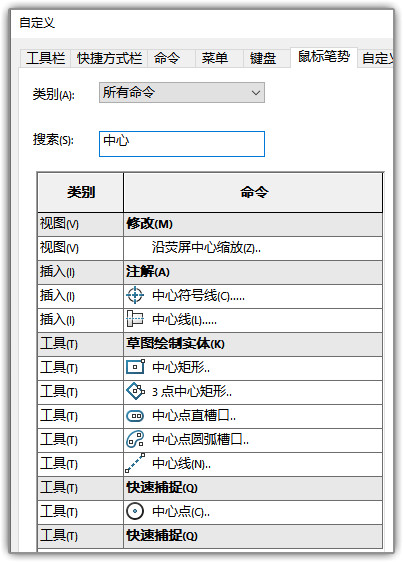Viewport: 403px width, 562px height.
Task: Click the 中心线(L) annotation icon
Action: point(135,319)
